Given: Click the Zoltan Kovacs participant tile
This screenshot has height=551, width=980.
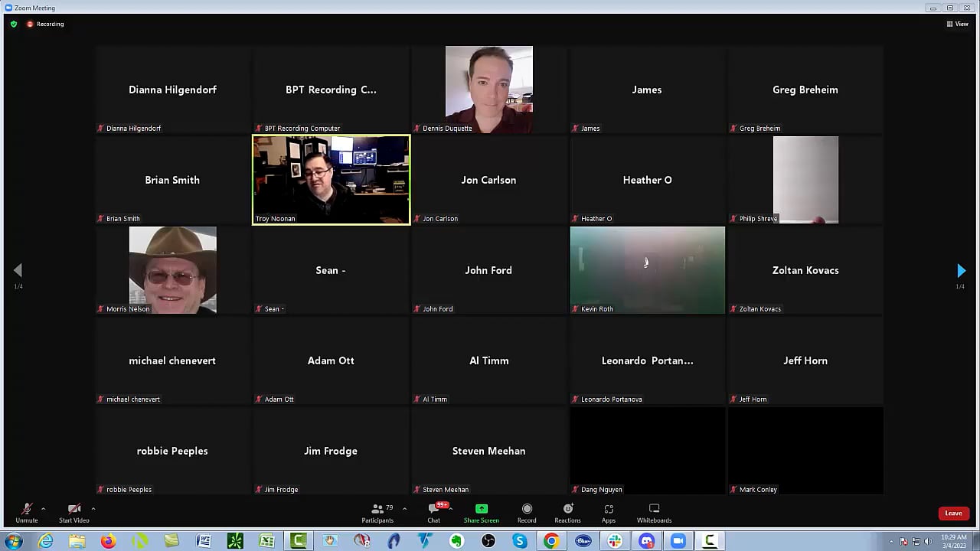Looking at the screenshot, I should pyautogui.click(x=805, y=270).
